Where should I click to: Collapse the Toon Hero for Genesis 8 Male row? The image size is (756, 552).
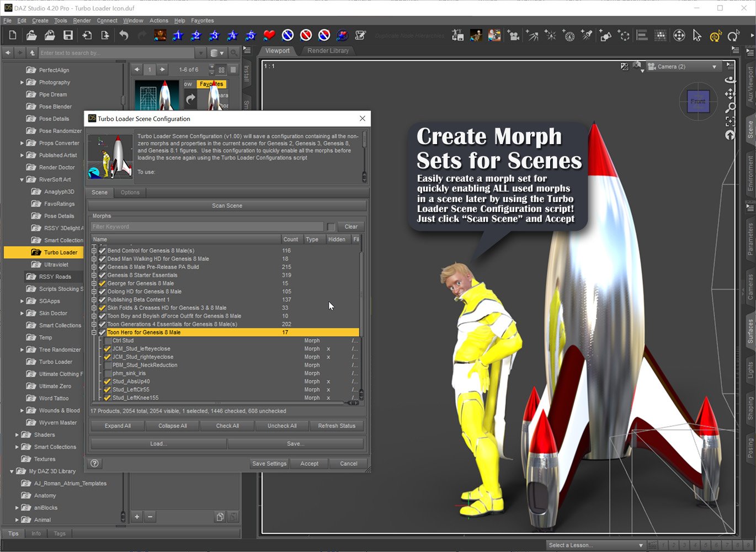pos(94,332)
